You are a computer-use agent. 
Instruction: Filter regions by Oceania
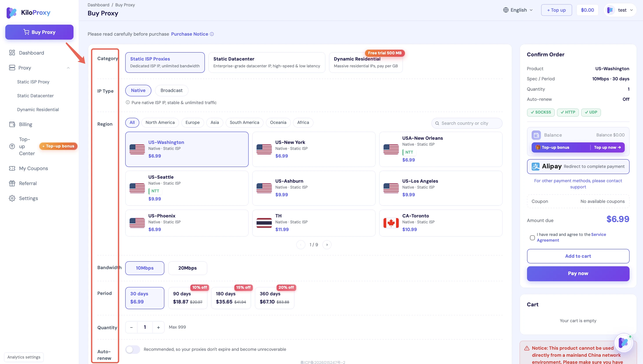coord(278,123)
